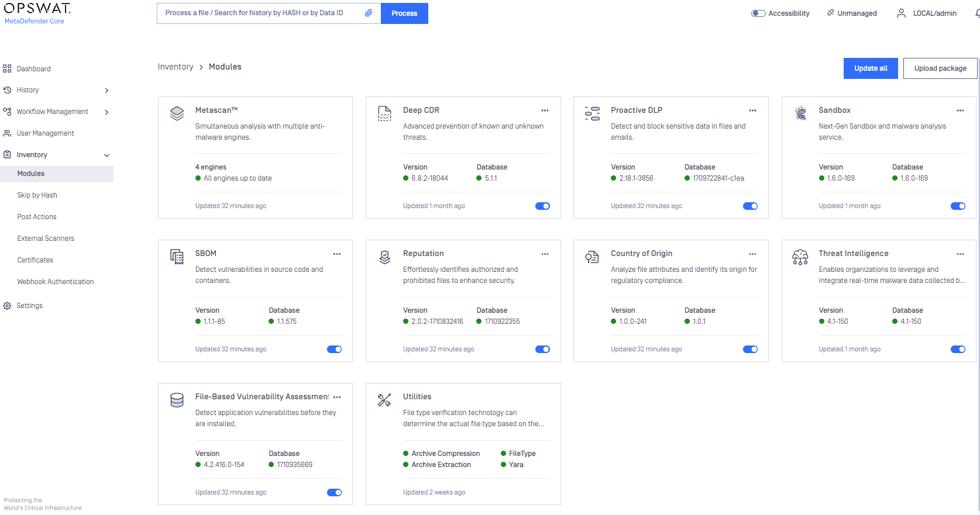Open Certificates in sidebar
Viewport: 980px width, 515px height.
coord(35,260)
